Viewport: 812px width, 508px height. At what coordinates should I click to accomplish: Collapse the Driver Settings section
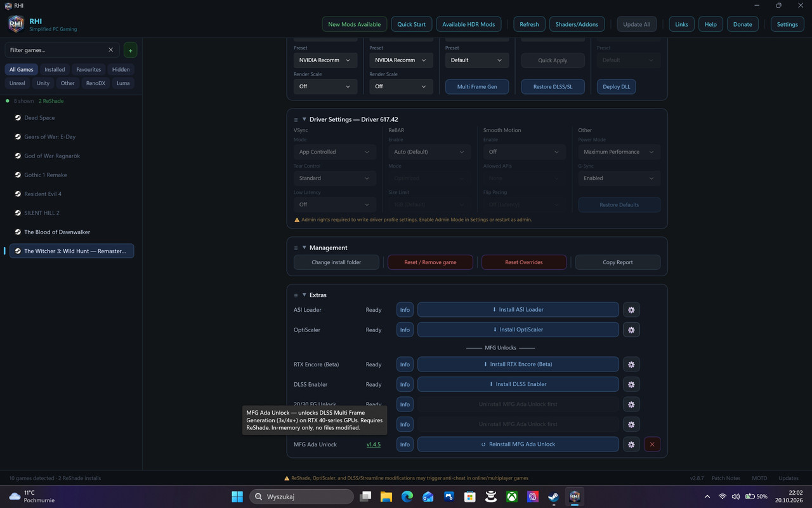tap(304, 119)
